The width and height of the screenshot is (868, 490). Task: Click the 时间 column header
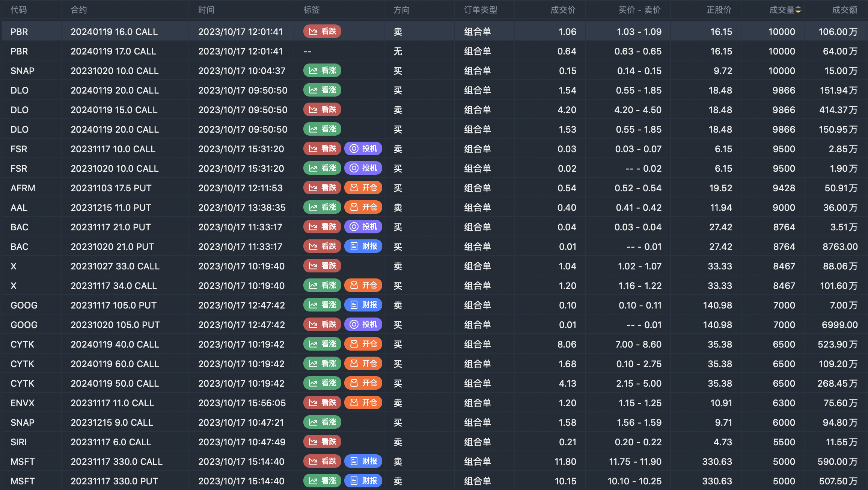[206, 10]
